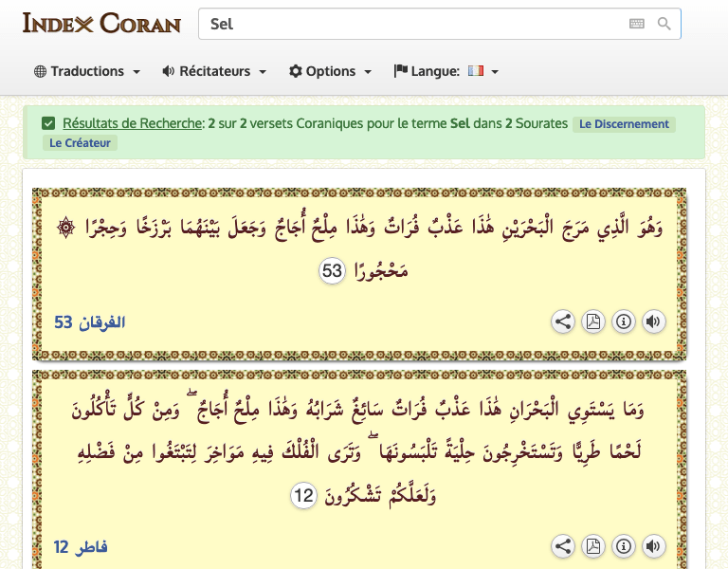The width and height of the screenshot is (728, 569).
Task: Play audio for Al-Furqan verse 53
Action: pyautogui.click(x=653, y=321)
